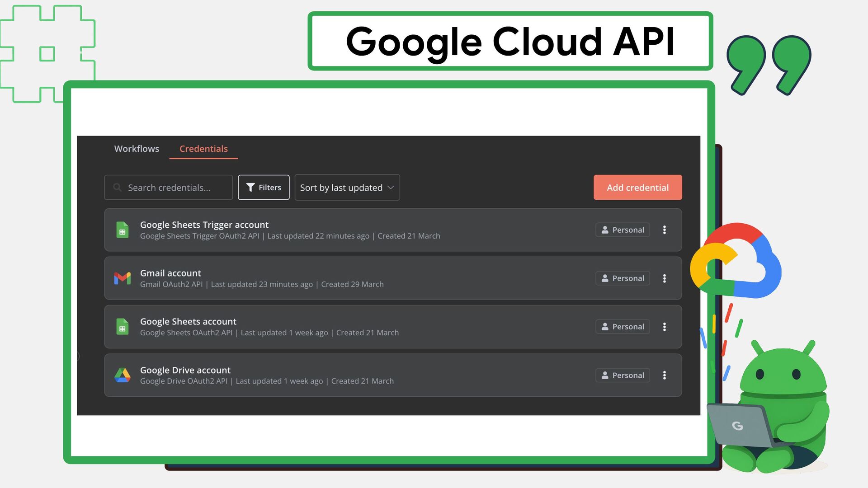Click Personal badge on Google Drive account row
Screen dimensions: 868x488
point(623,375)
